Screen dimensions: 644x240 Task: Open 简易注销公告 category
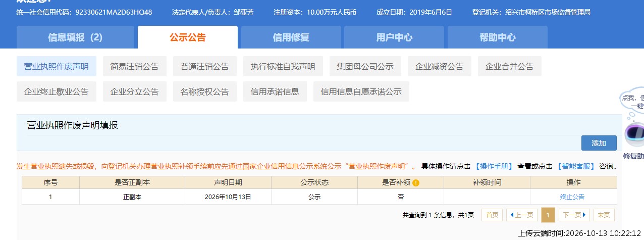(134, 66)
